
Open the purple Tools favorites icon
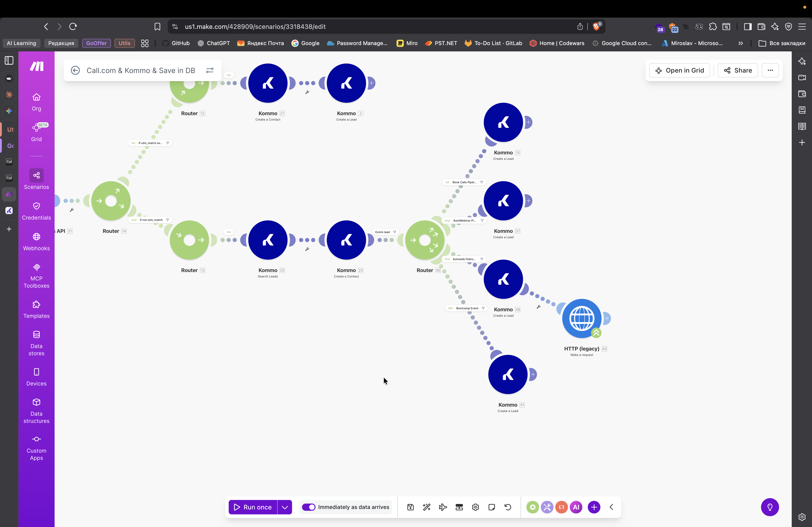[547, 507]
